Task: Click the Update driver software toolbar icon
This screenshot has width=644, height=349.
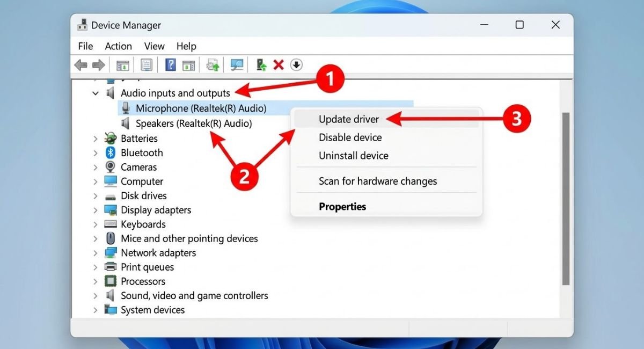Action: pos(213,66)
